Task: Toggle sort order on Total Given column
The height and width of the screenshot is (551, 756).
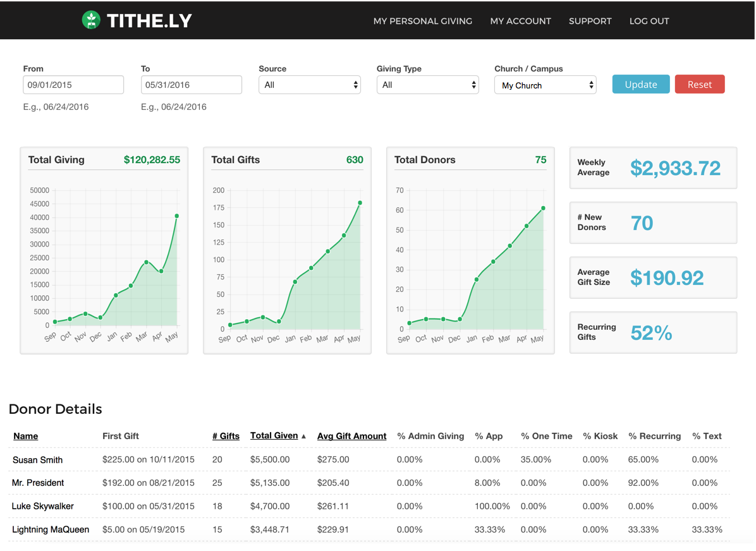Action: coord(273,435)
